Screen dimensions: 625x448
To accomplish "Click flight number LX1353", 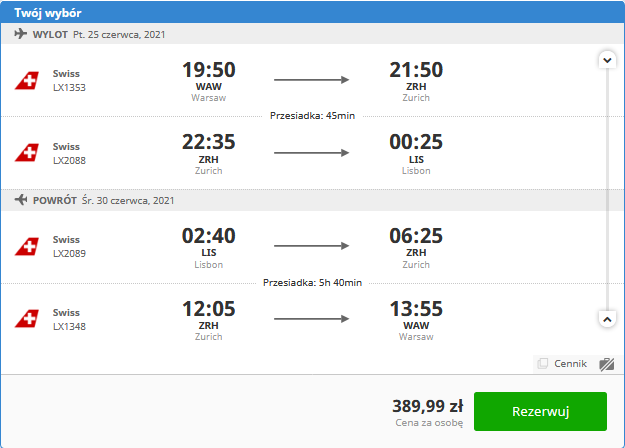I will [x=69, y=88].
